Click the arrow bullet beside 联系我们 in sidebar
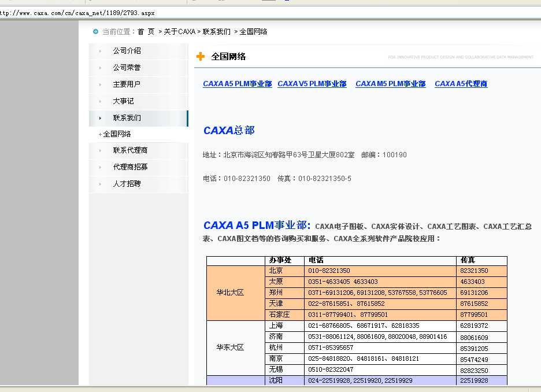This screenshot has width=541, height=392. [x=100, y=119]
